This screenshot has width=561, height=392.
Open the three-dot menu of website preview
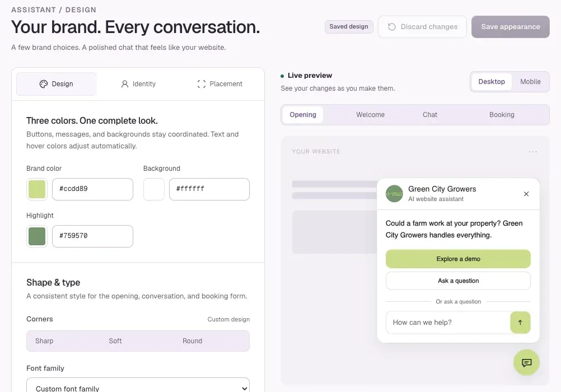533,152
